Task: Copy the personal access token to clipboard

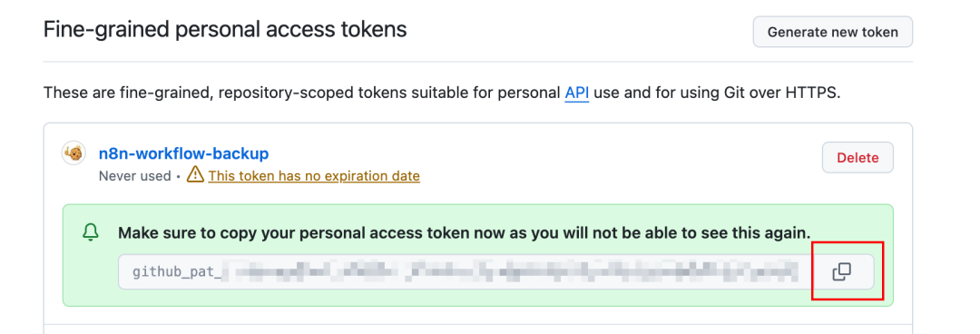Action: point(842,271)
